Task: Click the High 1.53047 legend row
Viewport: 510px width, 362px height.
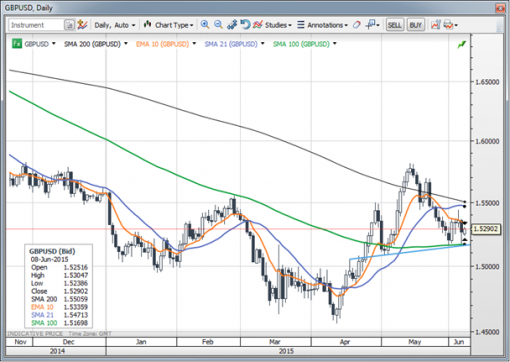Action: pyautogui.click(x=59, y=275)
